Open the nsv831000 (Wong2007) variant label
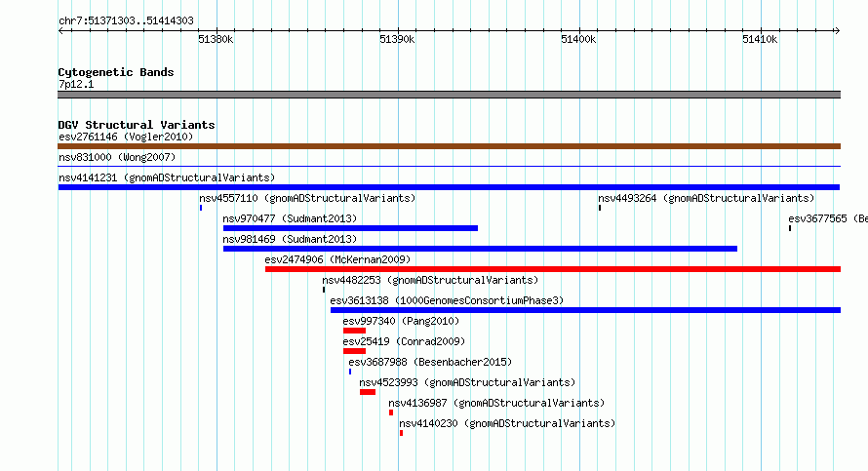This screenshot has height=471, width=868. point(117,157)
